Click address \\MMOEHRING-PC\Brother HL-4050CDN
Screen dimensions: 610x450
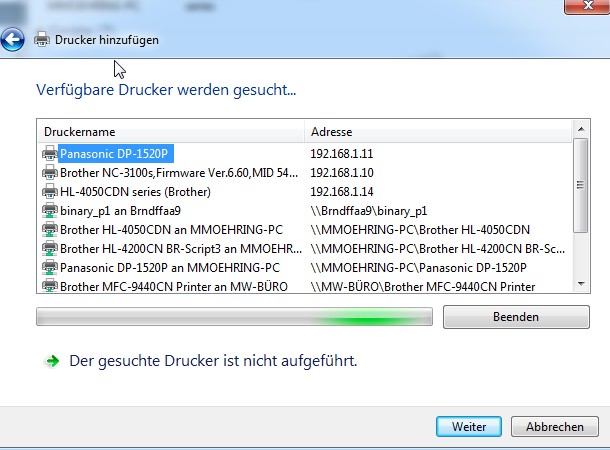pyautogui.click(x=420, y=229)
